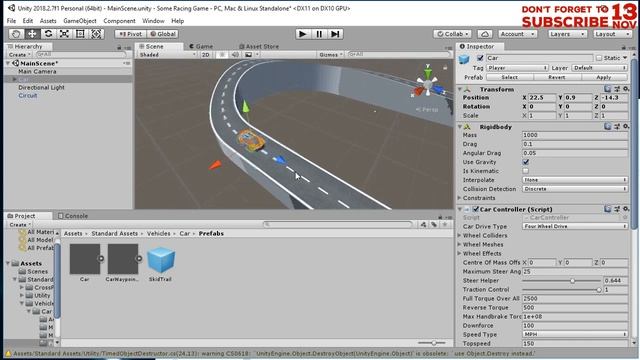This screenshot has width=640, height=360.
Task: Start Play mode
Action: [x=302, y=34]
